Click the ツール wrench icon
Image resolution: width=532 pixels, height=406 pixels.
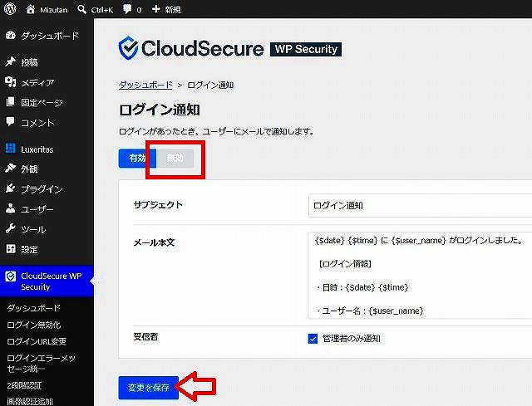pos(11,229)
